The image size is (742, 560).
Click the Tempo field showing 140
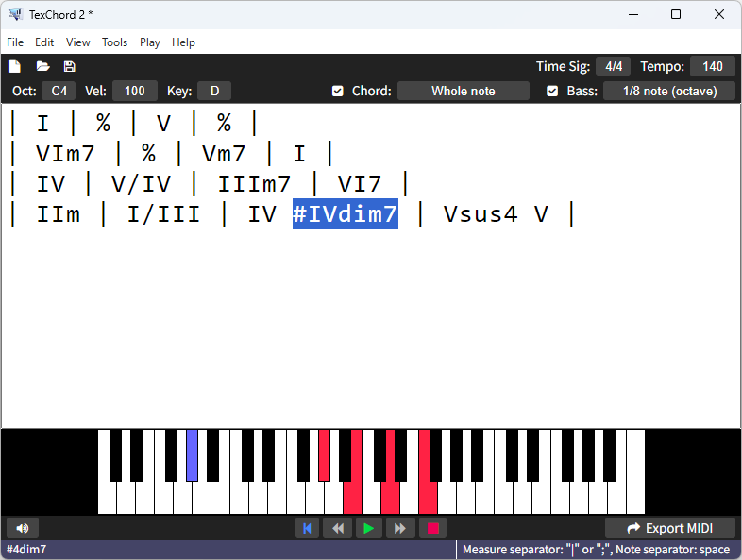713,66
